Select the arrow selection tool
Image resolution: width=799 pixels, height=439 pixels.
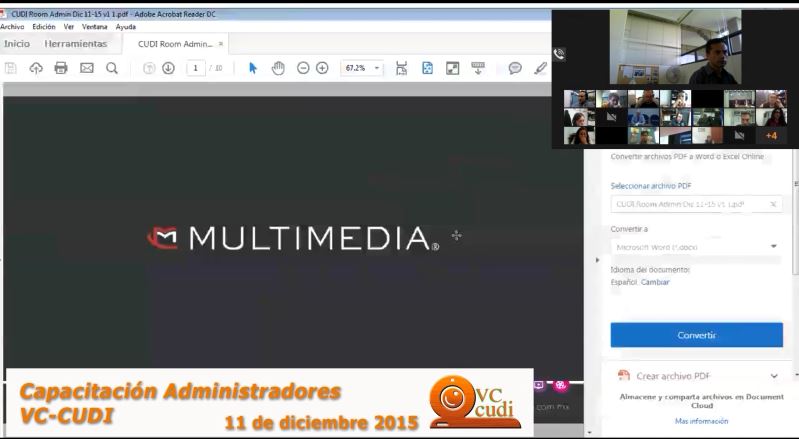pyautogui.click(x=253, y=68)
